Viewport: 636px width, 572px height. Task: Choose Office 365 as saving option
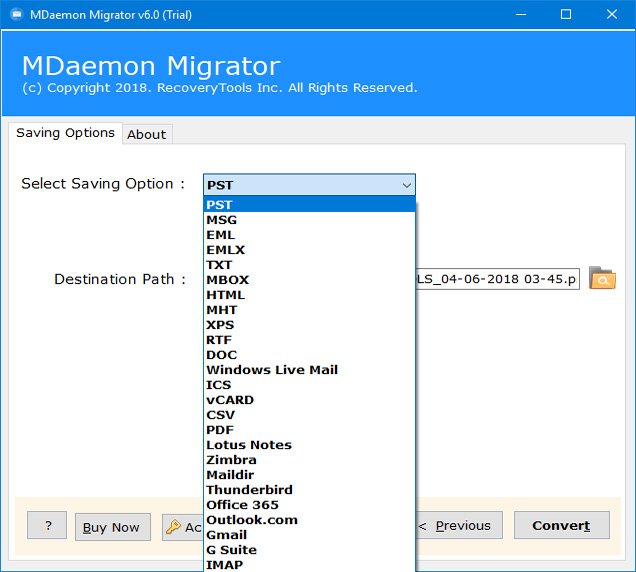(309, 505)
